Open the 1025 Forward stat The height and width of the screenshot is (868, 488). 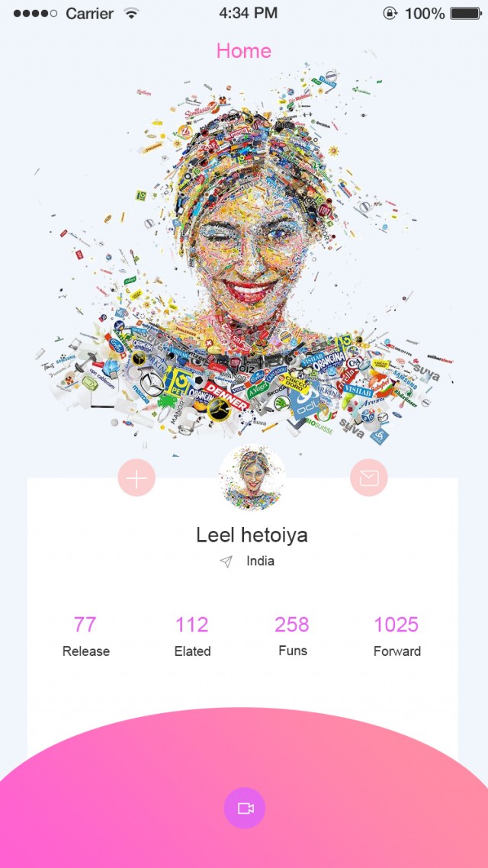point(396,637)
